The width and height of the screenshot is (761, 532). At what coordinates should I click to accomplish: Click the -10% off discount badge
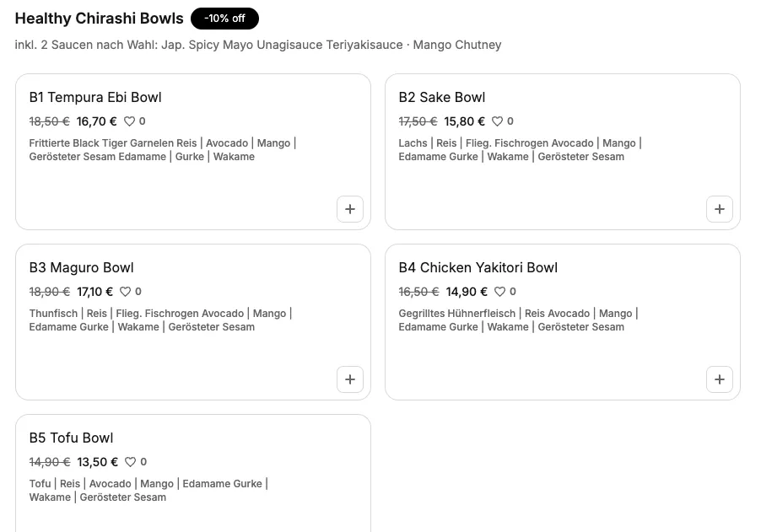[x=224, y=19]
